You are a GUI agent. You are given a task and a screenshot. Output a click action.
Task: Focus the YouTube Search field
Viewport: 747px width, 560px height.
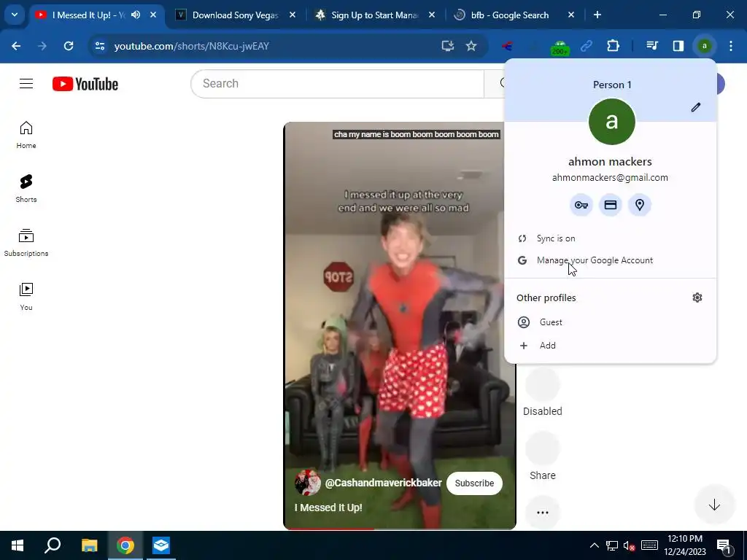tap(337, 84)
